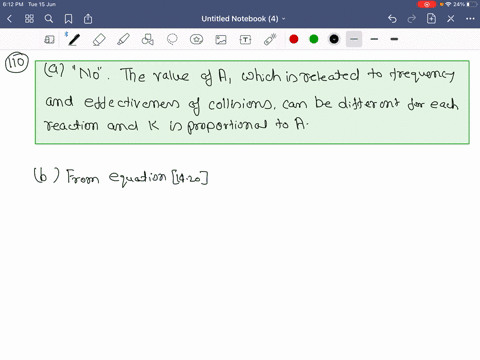Add a new page to the notebook
This screenshot has width=480, height=360.
(431, 19)
